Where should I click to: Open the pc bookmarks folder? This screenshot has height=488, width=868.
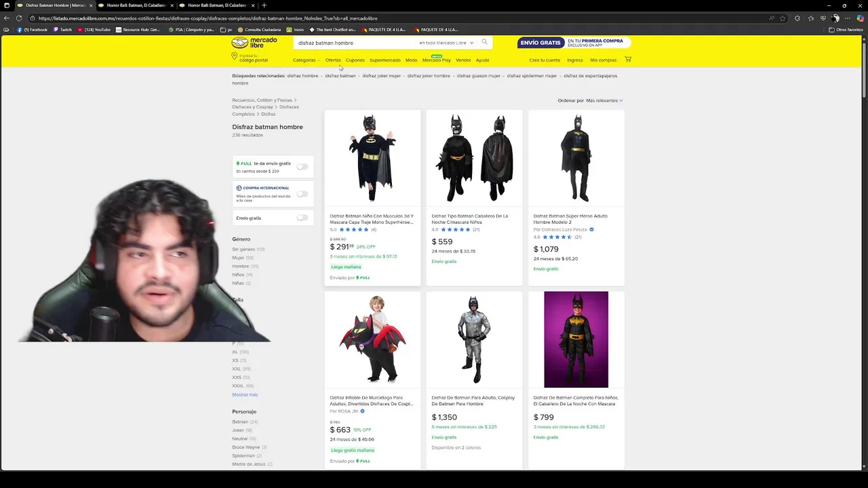click(226, 30)
